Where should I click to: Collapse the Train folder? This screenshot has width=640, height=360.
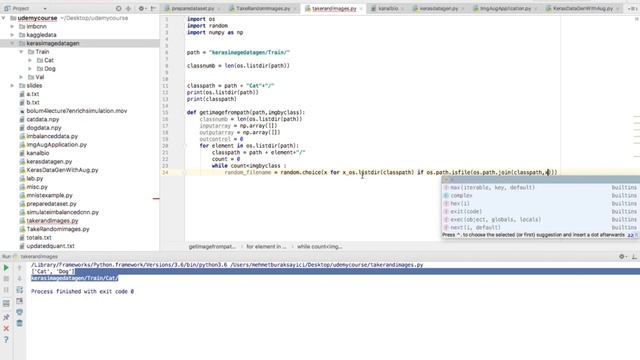click(21, 52)
